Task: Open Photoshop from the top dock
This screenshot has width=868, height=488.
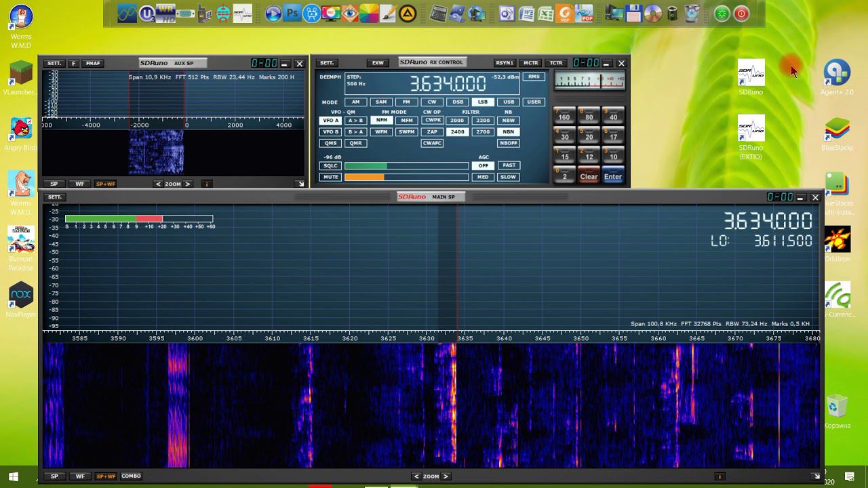Action: click(x=292, y=13)
